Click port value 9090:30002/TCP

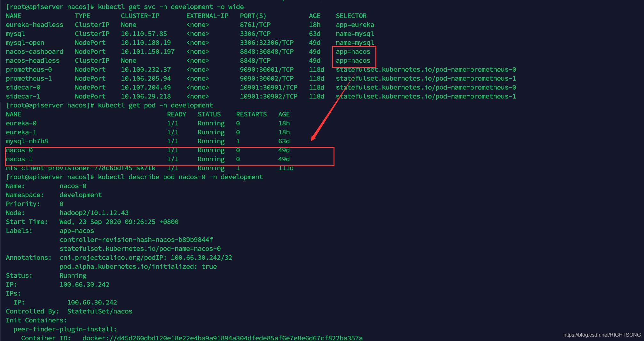(267, 78)
